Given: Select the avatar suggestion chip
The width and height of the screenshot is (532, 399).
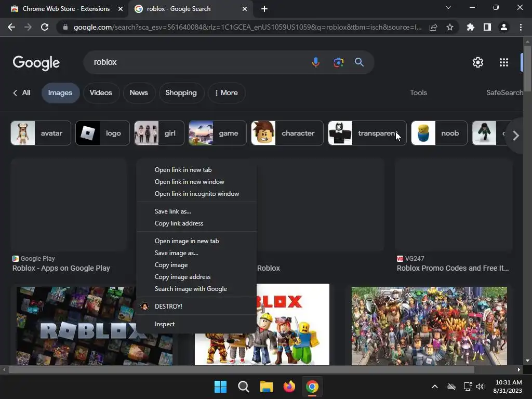Looking at the screenshot, I should coord(41,133).
